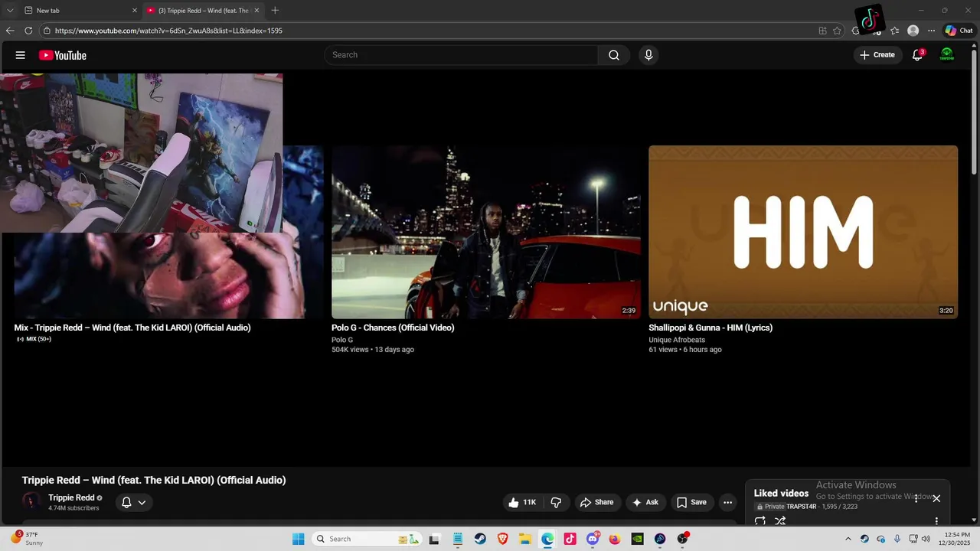The height and width of the screenshot is (551, 980).
Task: Toggle loop playlist in Liked videos
Action: tap(760, 521)
